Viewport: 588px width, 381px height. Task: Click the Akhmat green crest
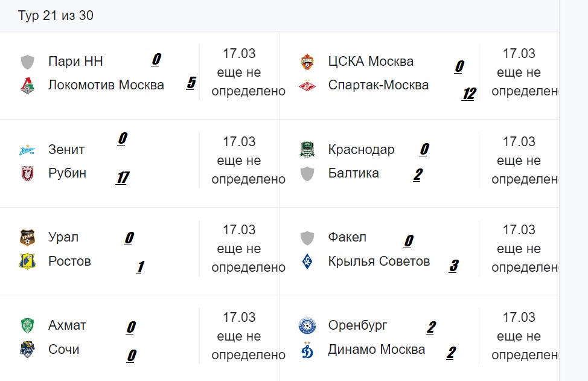pos(27,325)
